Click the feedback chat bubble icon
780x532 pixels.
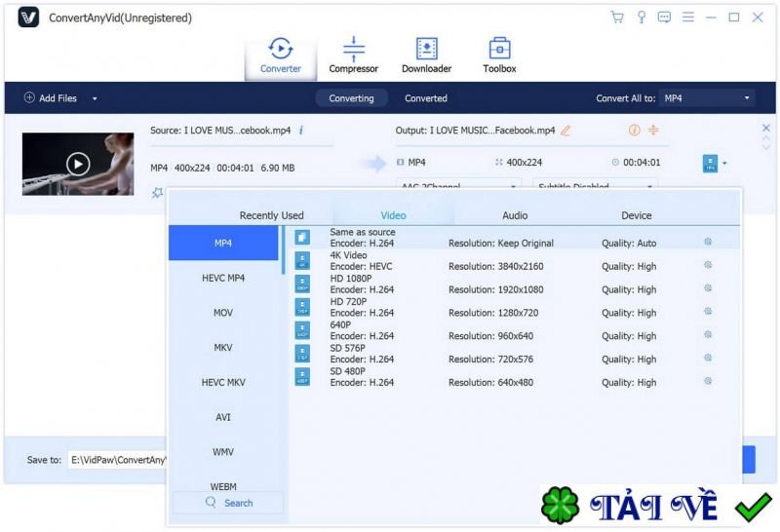tap(665, 18)
